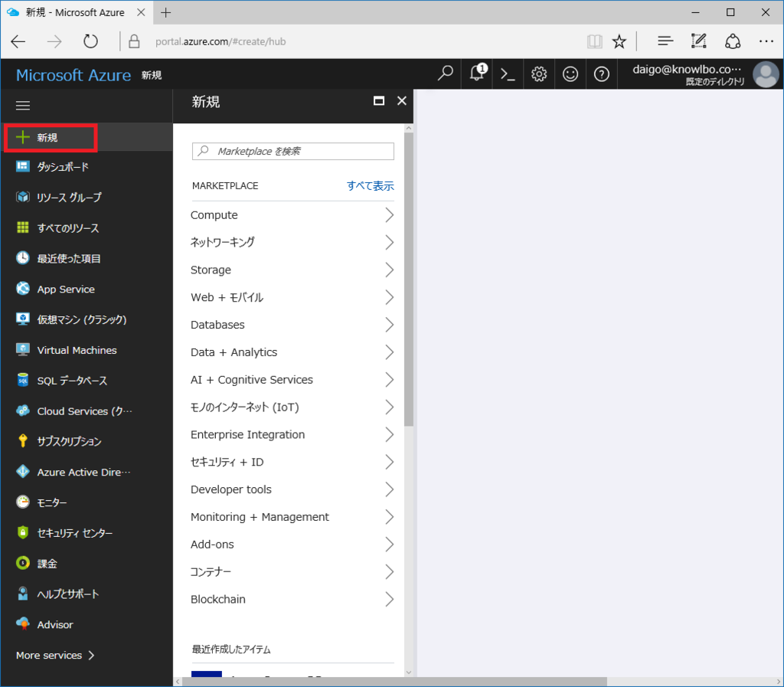Click the green plus 新規 icon

click(22, 138)
